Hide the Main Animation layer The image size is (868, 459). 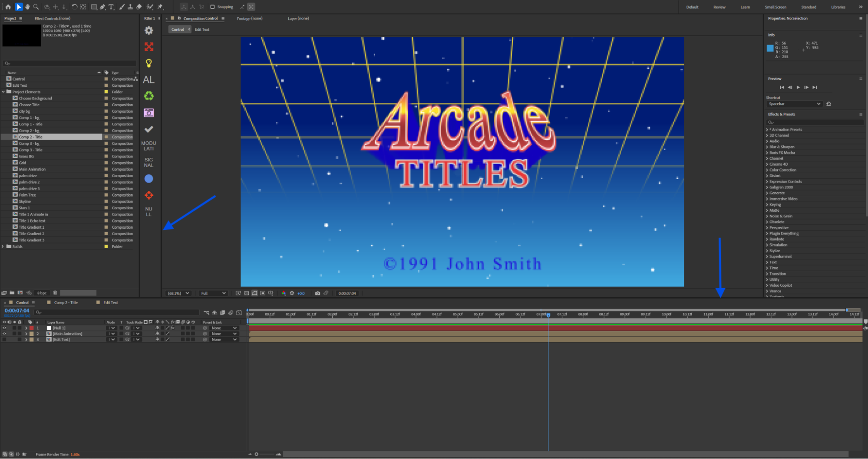pyautogui.click(x=4, y=333)
